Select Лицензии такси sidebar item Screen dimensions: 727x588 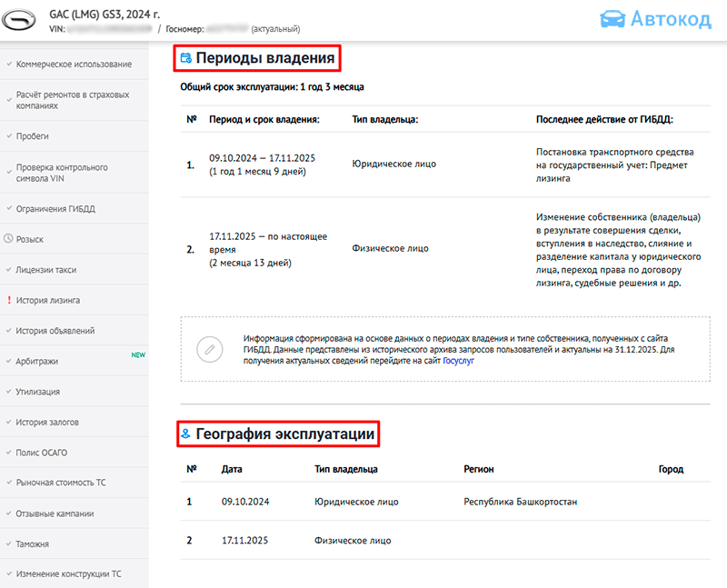(46, 270)
